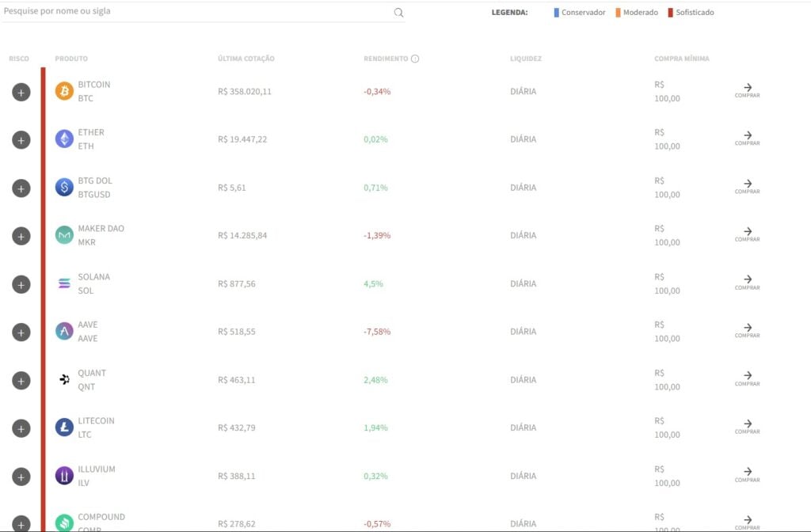Screen dimensions: 811x532
Task: Buy Aave with the Comprar arrow
Action: 748,330
